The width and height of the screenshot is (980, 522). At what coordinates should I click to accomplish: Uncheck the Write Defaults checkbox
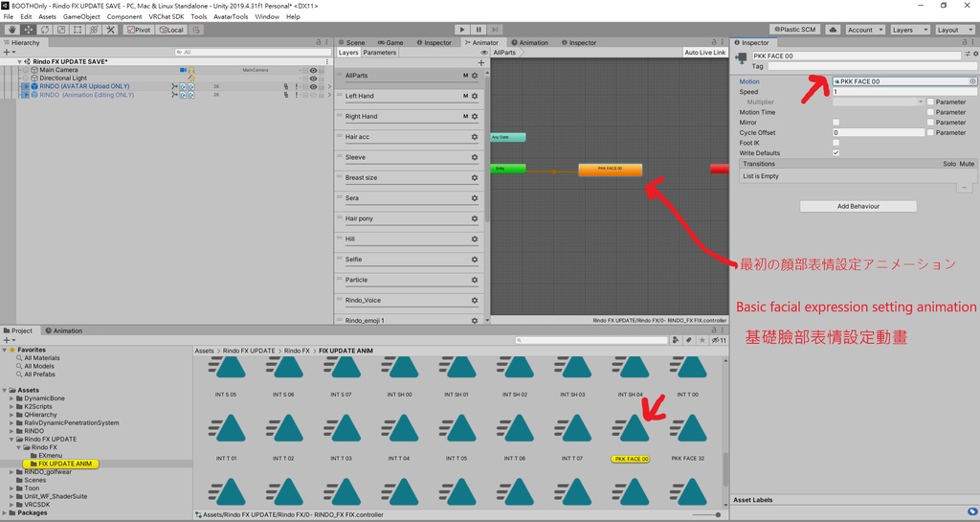point(836,153)
